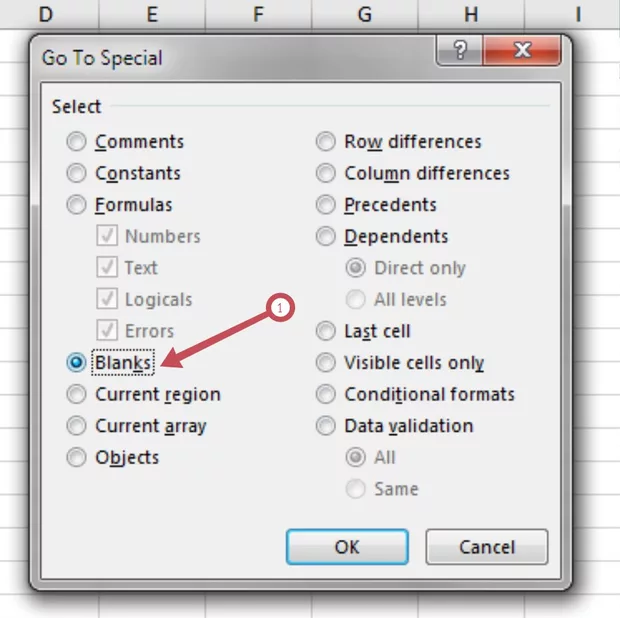Select Conditional formats radio button
The width and height of the screenshot is (620, 618).
point(326,394)
